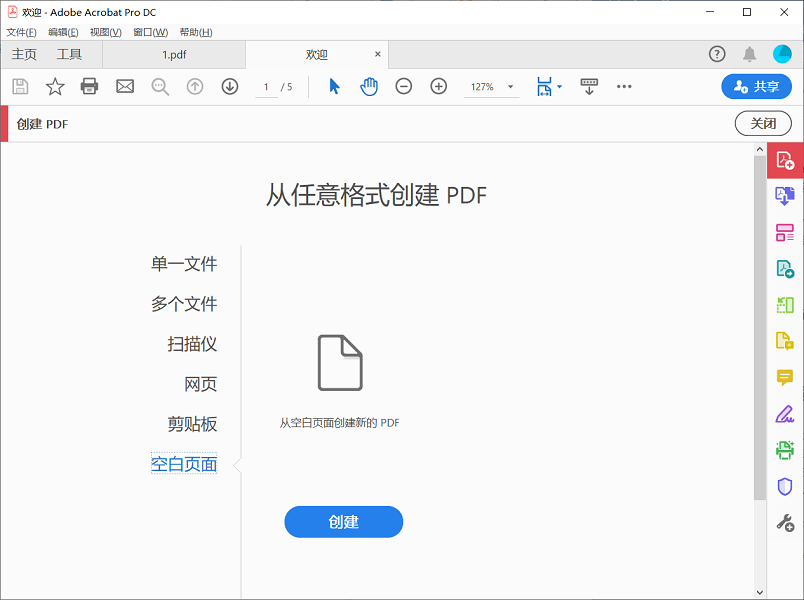Open the 帮助 menu
The image size is (804, 600).
[196, 32]
